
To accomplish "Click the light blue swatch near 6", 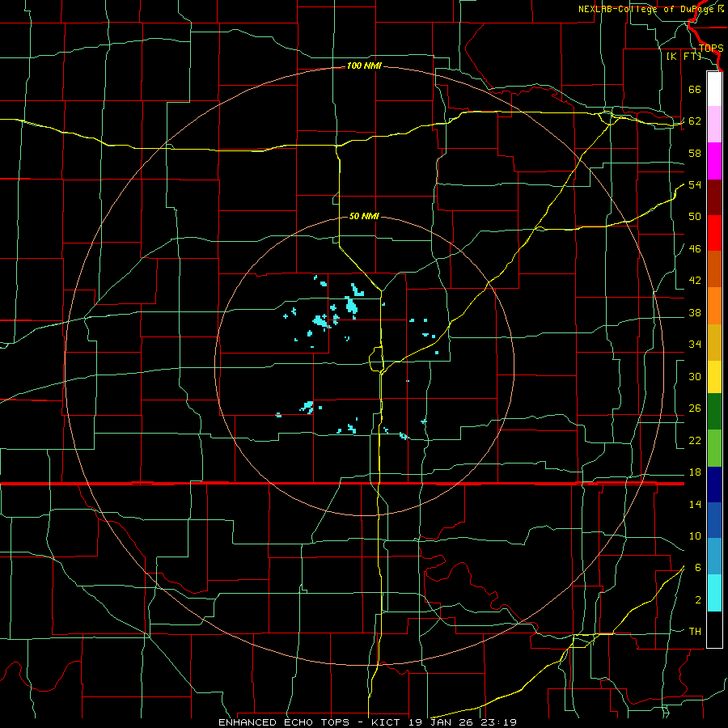I will tap(714, 557).
